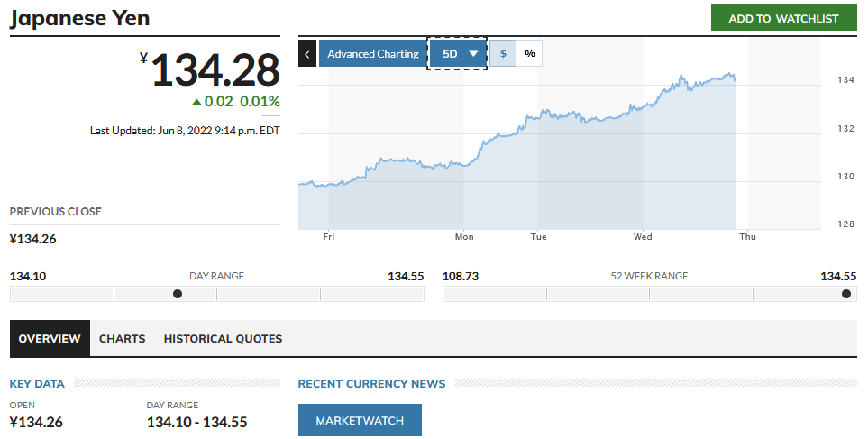The width and height of the screenshot is (868, 439).
Task: Click the Thu label on chart axis
Action: click(747, 237)
